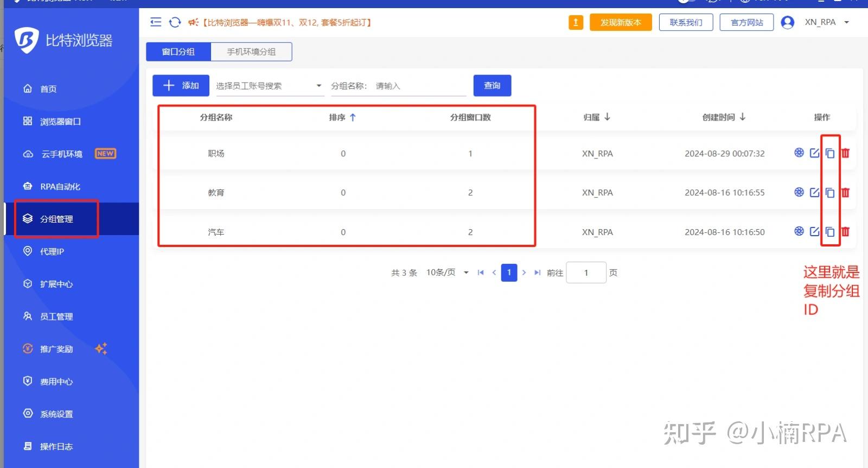Screen dimensions: 868x468
Task: Click the 发现新版本 button
Action: pyautogui.click(x=621, y=22)
